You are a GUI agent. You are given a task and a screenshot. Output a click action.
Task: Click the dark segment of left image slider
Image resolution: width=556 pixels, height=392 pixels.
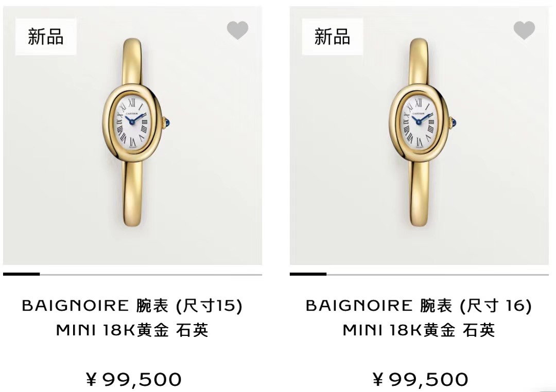[x=21, y=274]
